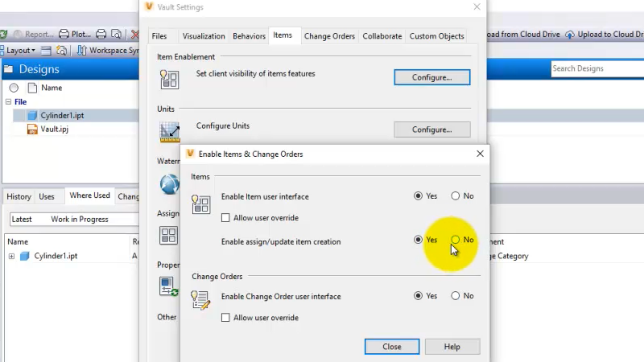This screenshot has height=362, width=644.
Task: Switch to the History tab
Action: click(x=19, y=196)
